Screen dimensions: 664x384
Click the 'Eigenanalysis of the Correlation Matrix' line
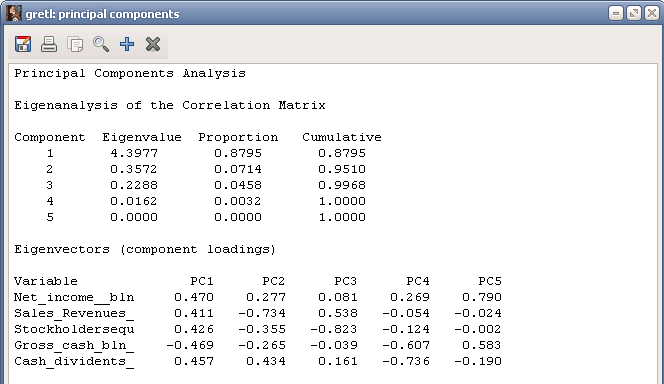(170, 105)
